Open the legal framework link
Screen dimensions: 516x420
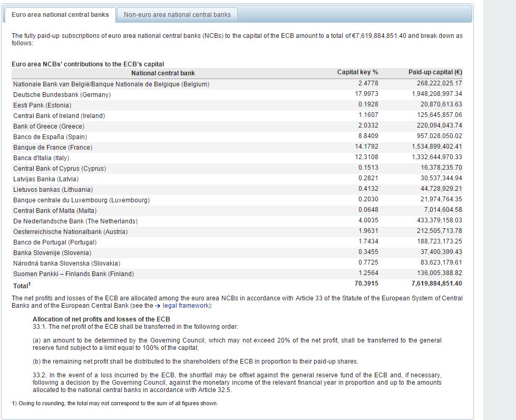pyautogui.click(x=186, y=306)
